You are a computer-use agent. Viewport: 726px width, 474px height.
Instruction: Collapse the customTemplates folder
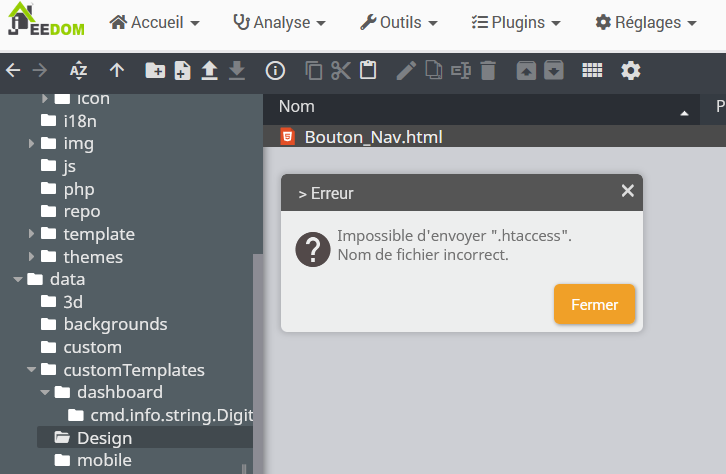click(x=32, y=370)
